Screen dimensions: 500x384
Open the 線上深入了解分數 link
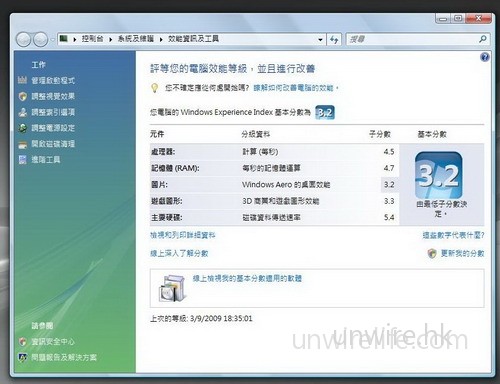pyautogui.click(x=179, y=254)
